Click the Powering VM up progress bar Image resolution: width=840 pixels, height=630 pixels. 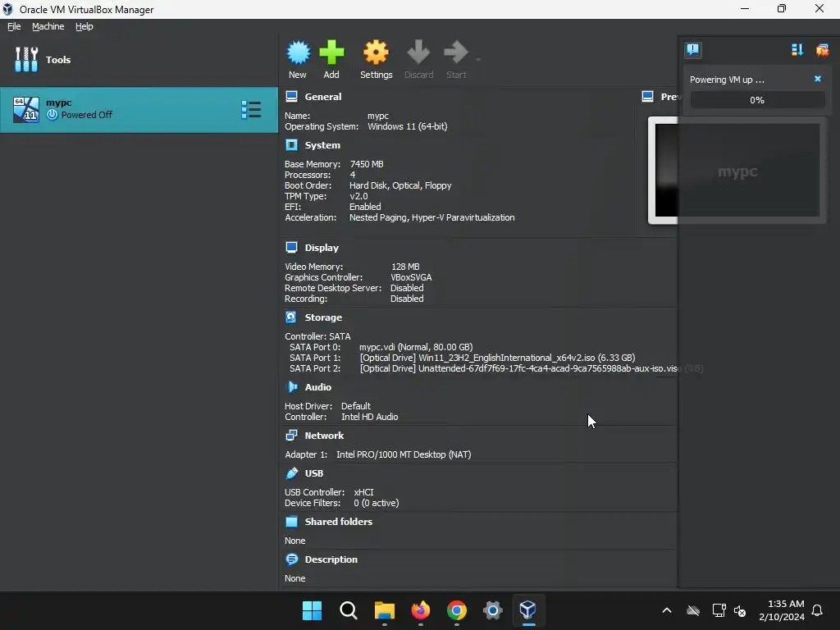(x=757, y=99)
